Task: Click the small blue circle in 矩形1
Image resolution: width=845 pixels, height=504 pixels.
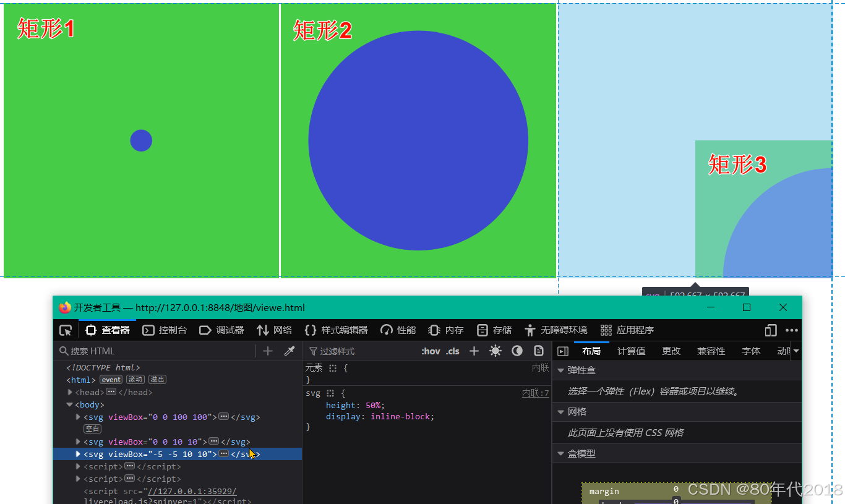Action: (x=141, y=141)
